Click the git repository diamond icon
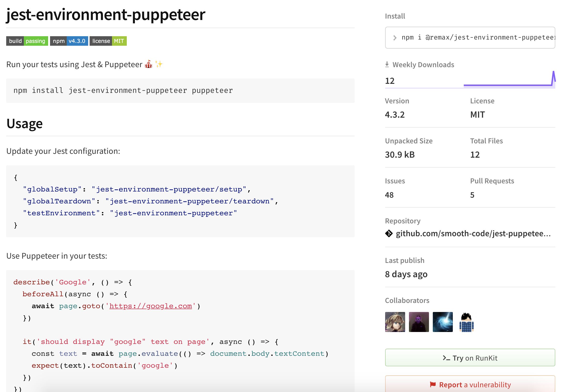561x392 pixels. (x=389, y=234)
